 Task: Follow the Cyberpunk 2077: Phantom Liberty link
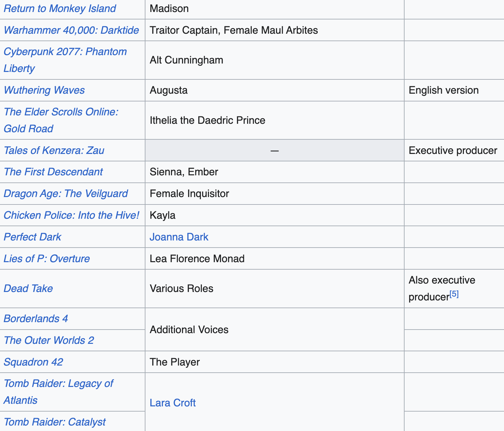click(65, 60)
